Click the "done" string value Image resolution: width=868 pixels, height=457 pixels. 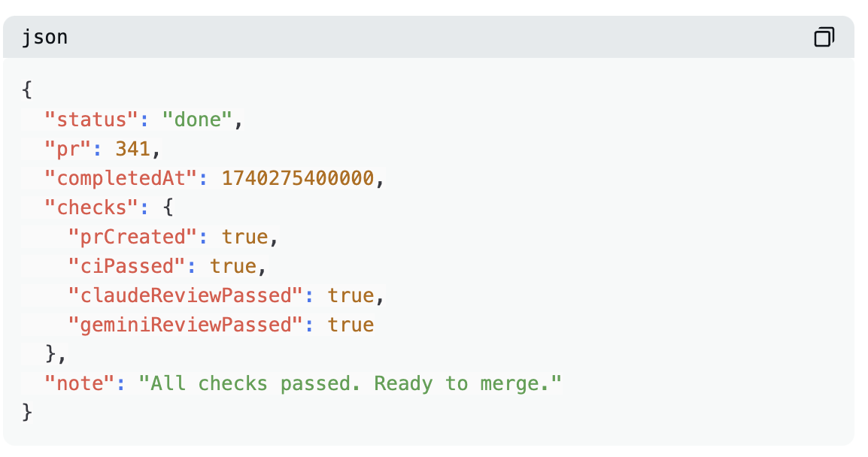click(198, 120)
